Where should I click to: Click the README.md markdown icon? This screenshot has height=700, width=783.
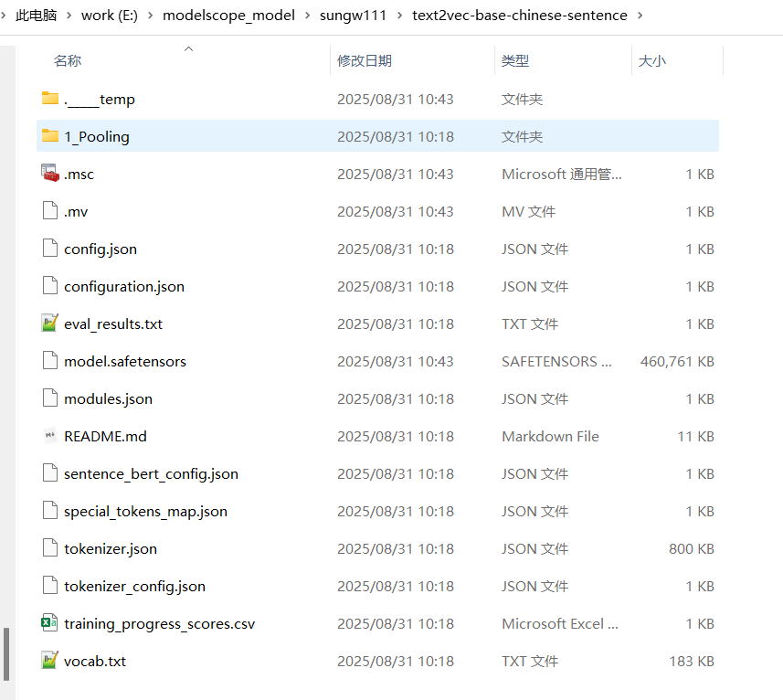coord(50,435)
